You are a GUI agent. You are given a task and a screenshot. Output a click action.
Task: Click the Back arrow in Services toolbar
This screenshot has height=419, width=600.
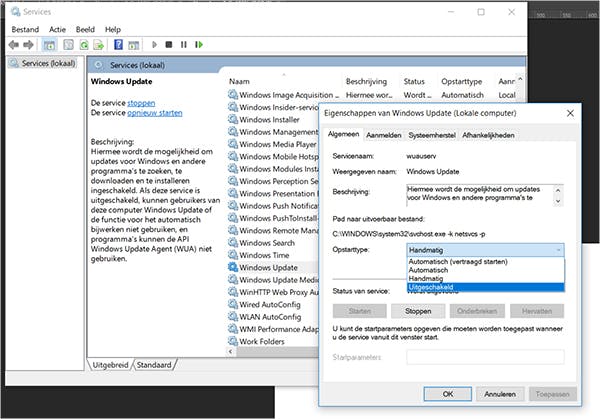(x=14, y=45)
